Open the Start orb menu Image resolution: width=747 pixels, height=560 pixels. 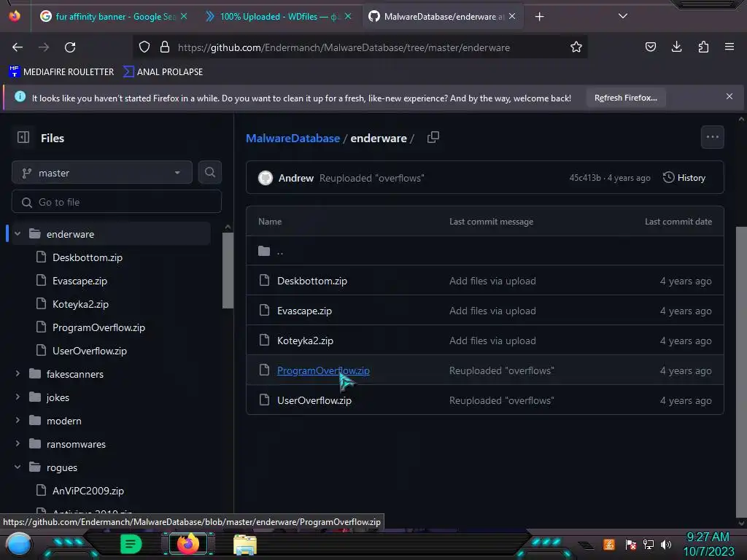[x=19, y=545]
